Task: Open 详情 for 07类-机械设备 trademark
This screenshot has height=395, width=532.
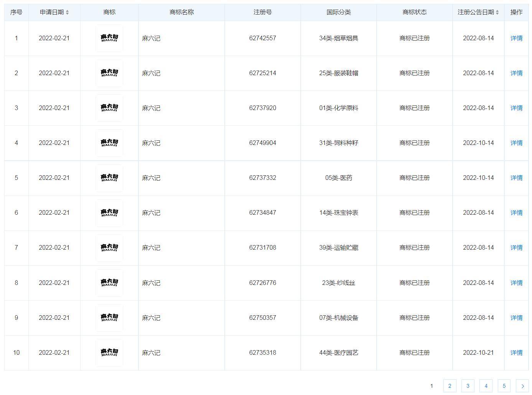Action: pos(516,318)
